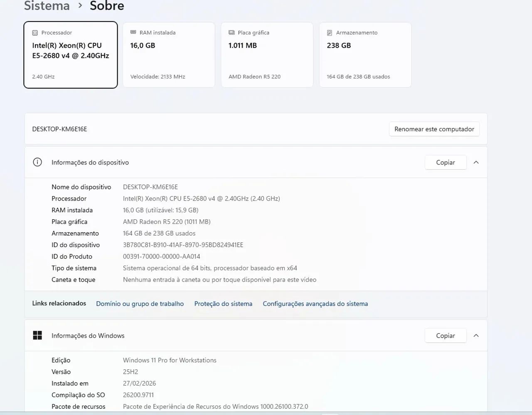Click the Velocidade: 2133 MHz text

coord(158,77)
